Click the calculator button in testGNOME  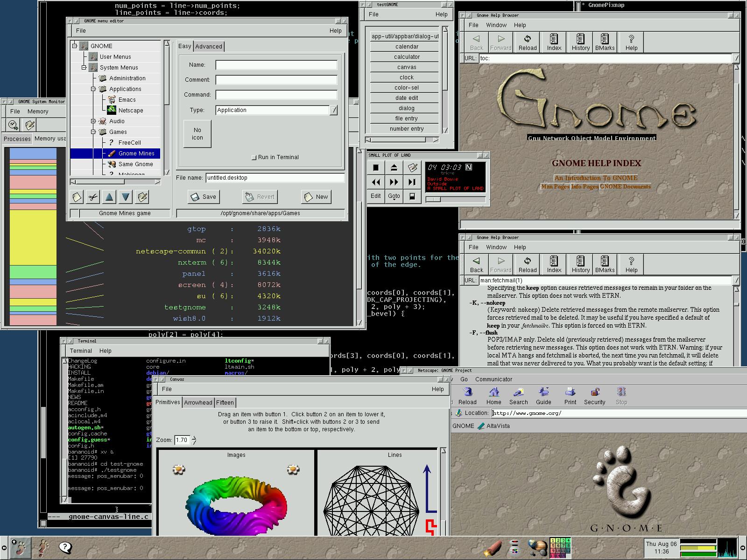point(407,57)
